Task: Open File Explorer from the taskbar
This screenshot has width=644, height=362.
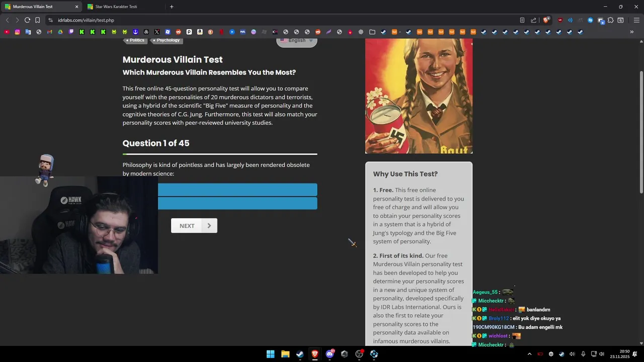Action: [285, 354]
